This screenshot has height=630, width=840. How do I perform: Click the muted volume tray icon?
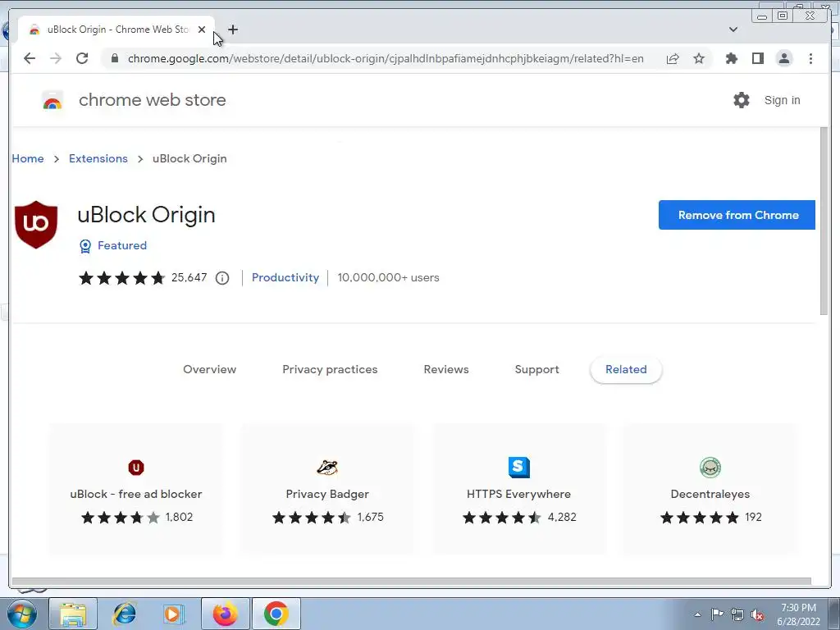pos(757,615)
